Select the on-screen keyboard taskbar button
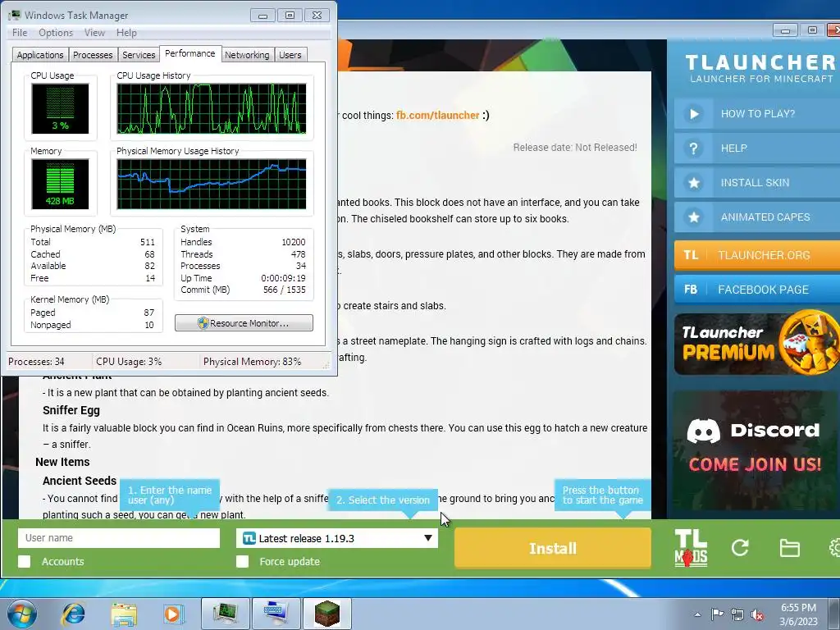840x630 pixels. 276,614
